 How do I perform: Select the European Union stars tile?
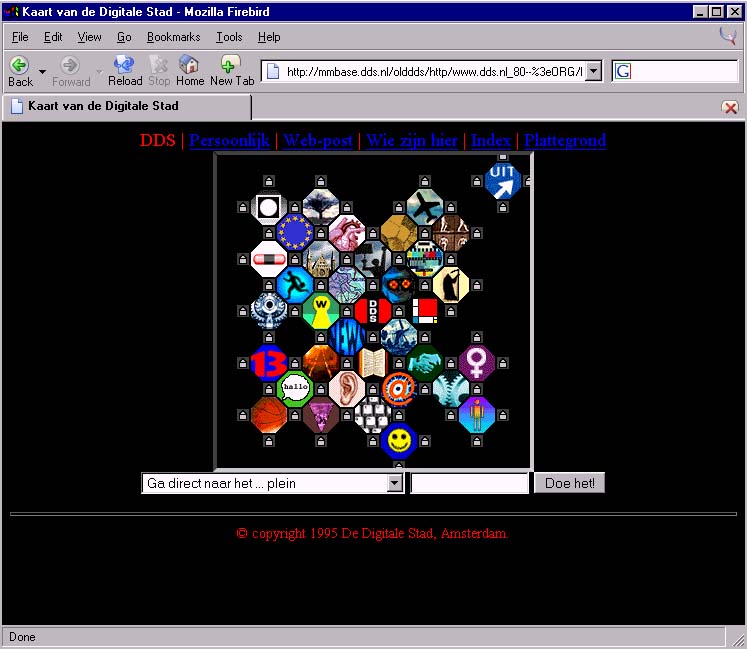click(295, 233)
